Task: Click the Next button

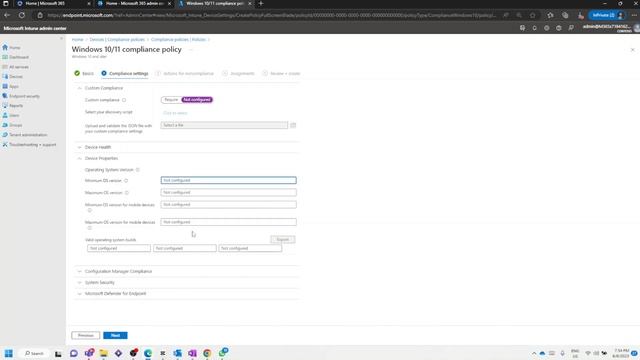Action: (x=115, y=336)
